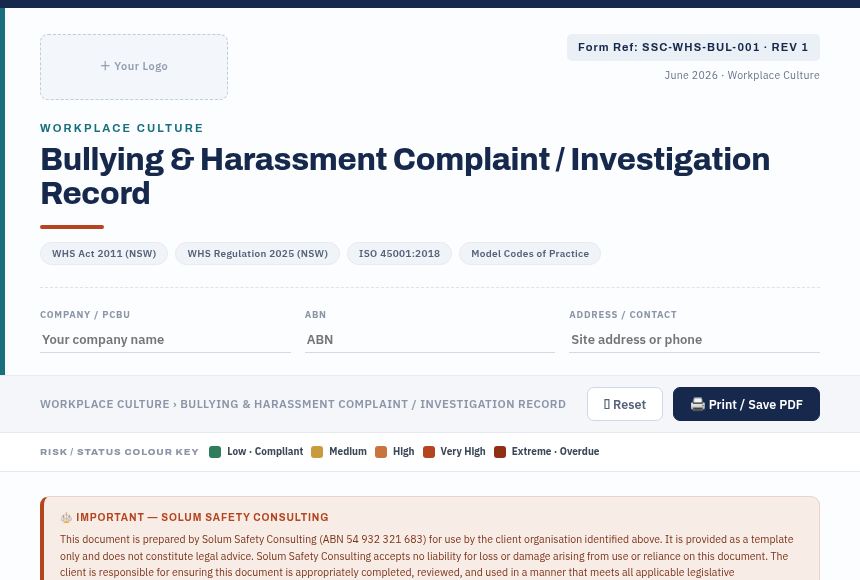860x580 pixels.
Task: Select the WHS Regulation 2025 (NSW) tag
Action: [258, 254]
